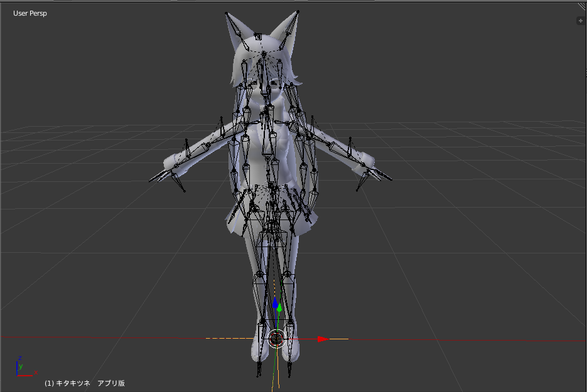Click the red X-axis manipulator arrow
587x392 pixels.
[323, 339]
